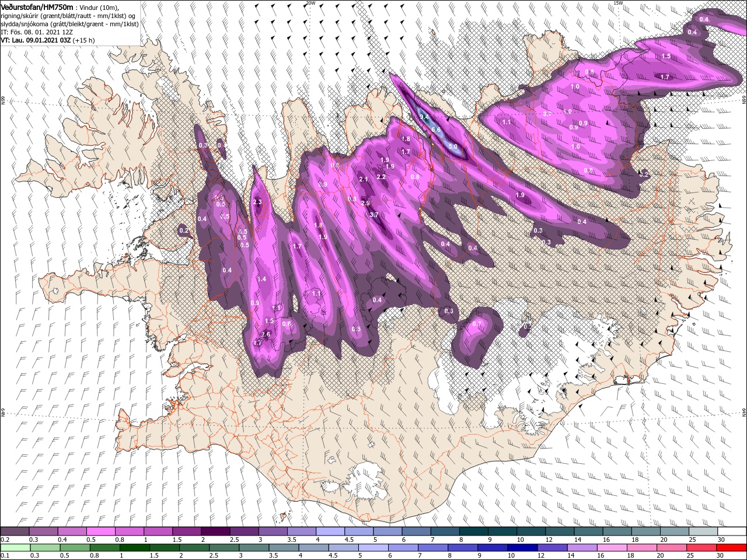Click the 3.7 snowfall value on the map
Viewport: 747px width, 560px height.
coord(375,215)
